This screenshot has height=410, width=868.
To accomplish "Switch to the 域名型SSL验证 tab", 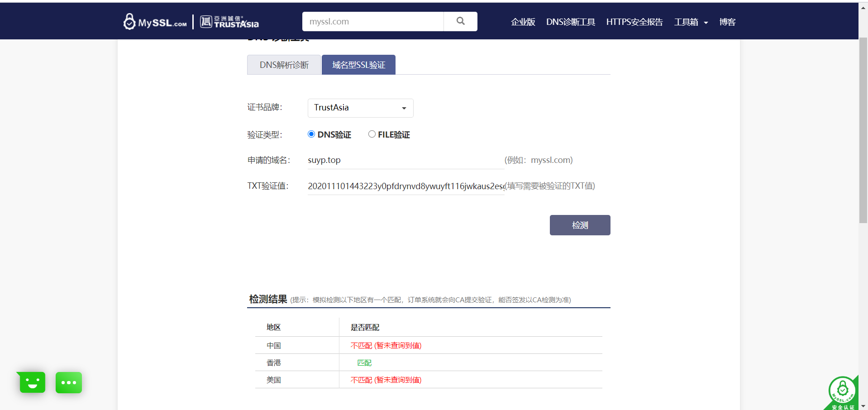I will 358,64.
